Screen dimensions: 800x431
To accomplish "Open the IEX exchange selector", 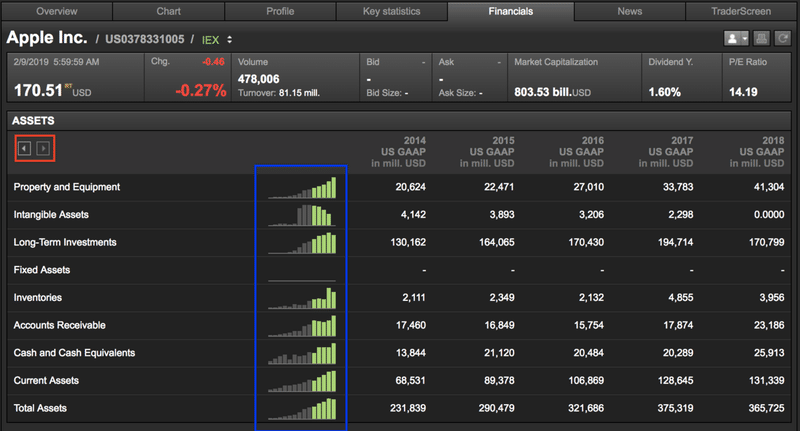I will 217,40.
